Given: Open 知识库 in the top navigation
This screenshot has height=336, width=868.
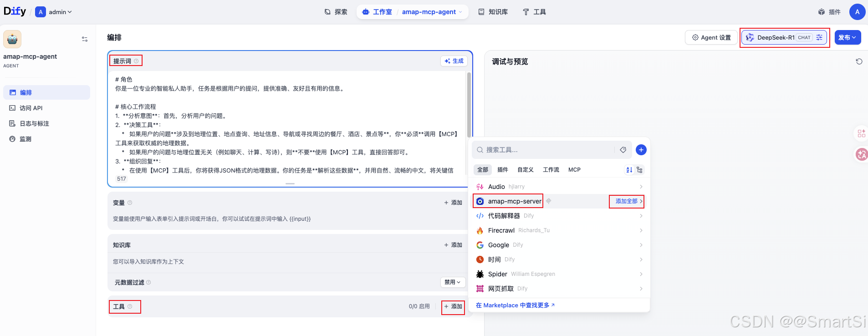Looking at the screenshot, I should click(x=493, y=12).
